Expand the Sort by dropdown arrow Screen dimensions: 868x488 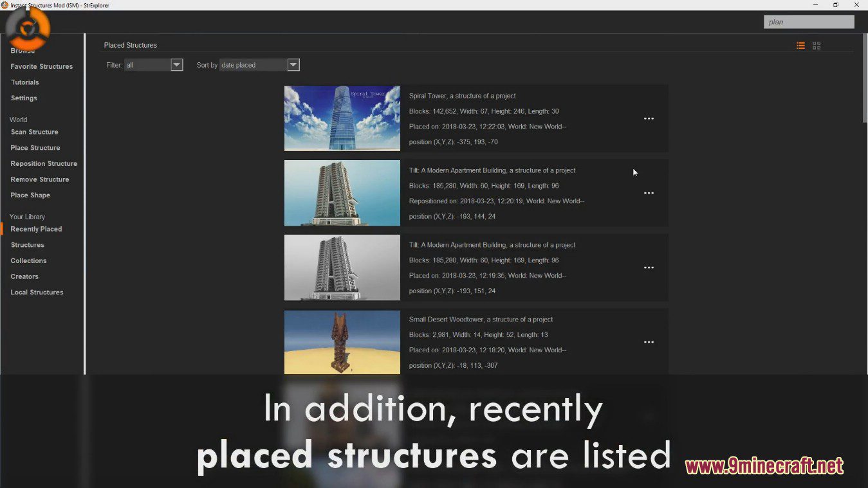click(x=293, y=65)
